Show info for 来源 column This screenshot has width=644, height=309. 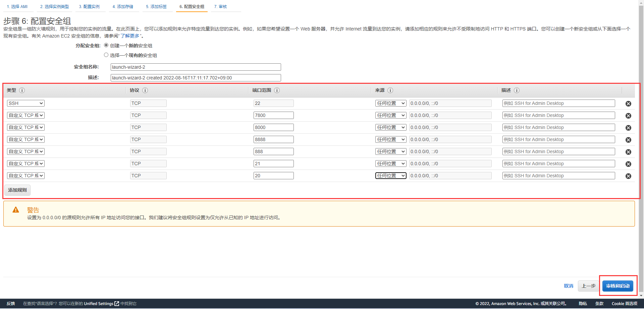[390, 90]
